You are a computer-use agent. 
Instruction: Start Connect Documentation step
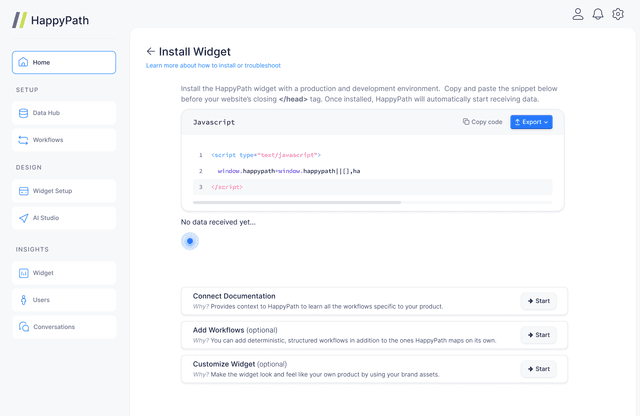pyautogui.click(x=538, y=301)
